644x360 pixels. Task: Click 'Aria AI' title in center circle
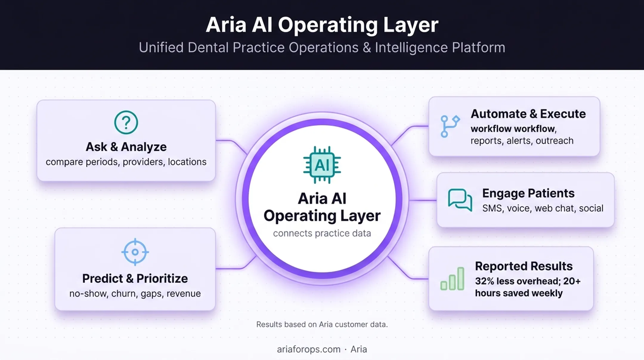(x=322, y=199)
